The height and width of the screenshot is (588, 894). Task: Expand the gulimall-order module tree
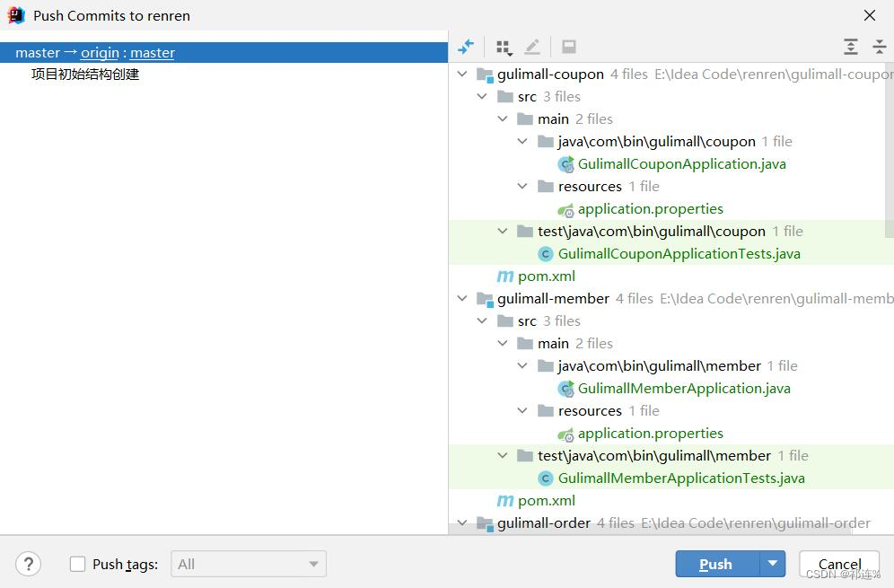(x=462, y=522)
